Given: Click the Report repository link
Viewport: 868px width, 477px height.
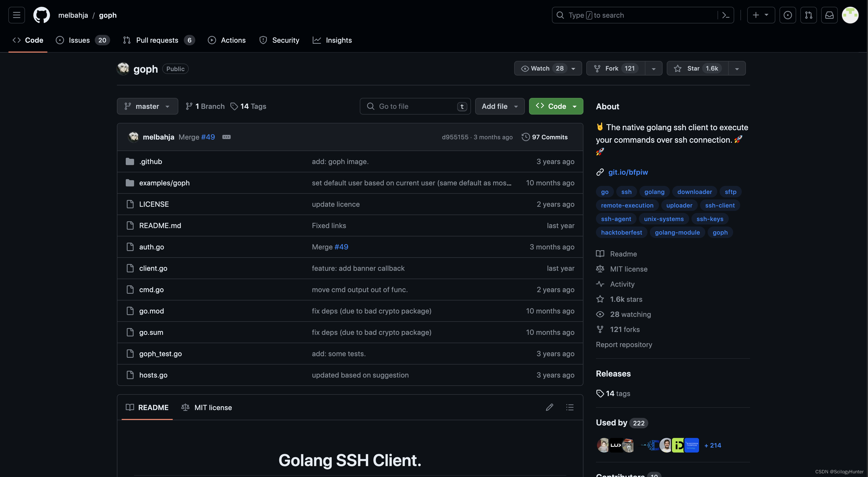Looking at the screenshot, I should point(624,344).
